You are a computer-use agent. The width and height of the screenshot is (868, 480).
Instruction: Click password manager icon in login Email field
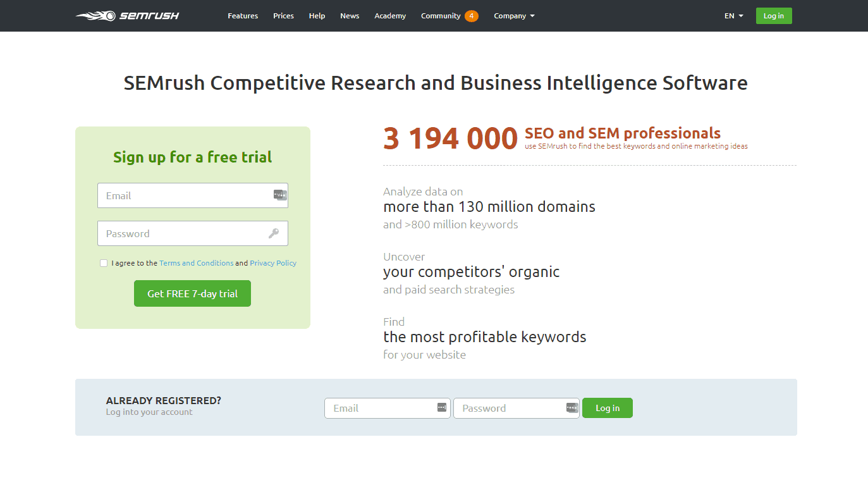[442, 408]
